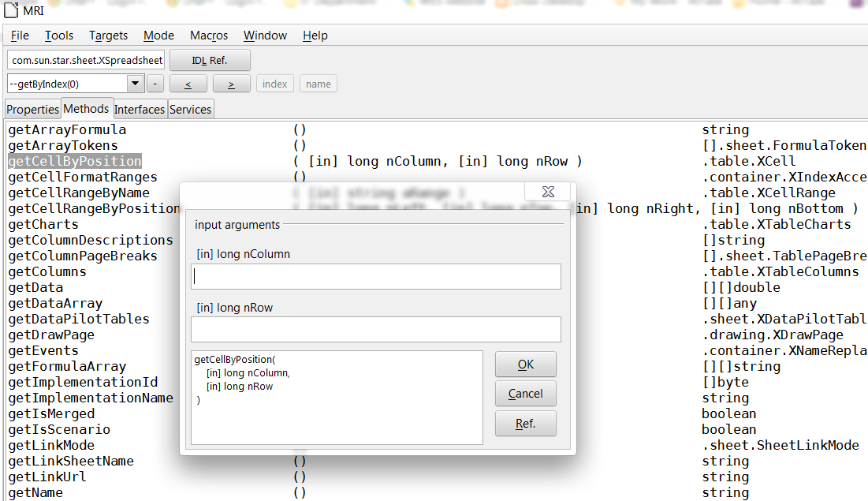Select the getFormulaArray method
This screenshot has width=868, height=501.
(x=67, y=366)
